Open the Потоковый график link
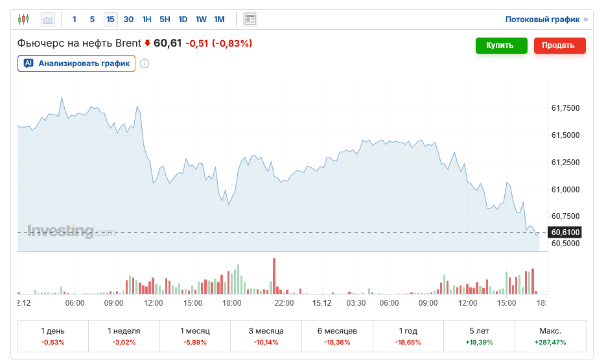Viewport: 606px width, 364px height. [x=542, y=19]
